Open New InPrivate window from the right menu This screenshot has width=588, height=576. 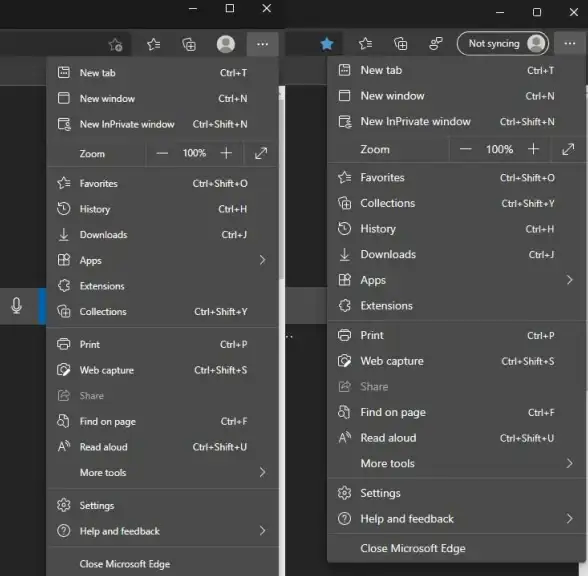tap(456, 122)
